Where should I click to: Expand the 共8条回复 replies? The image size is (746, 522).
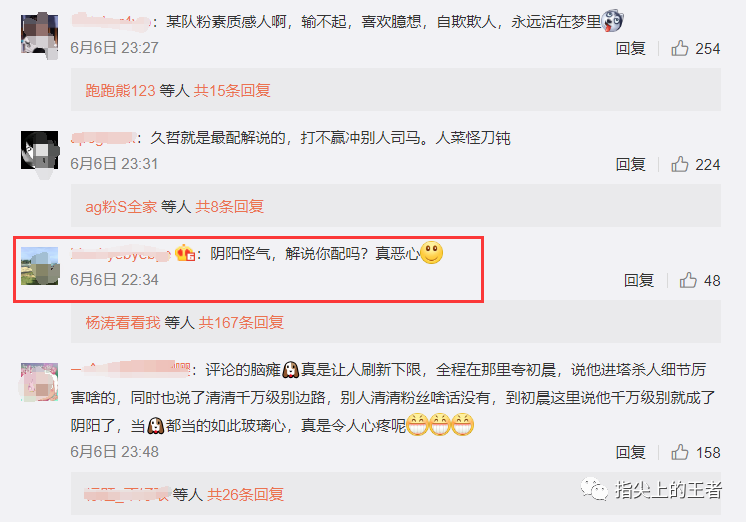pos(229,207)
